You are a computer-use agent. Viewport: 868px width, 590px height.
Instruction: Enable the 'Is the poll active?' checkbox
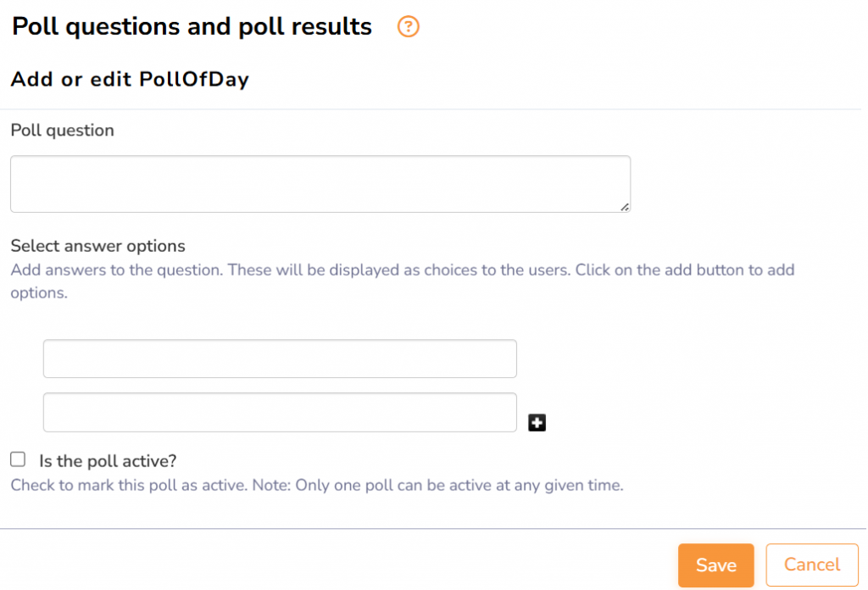(x=18, y=459)
